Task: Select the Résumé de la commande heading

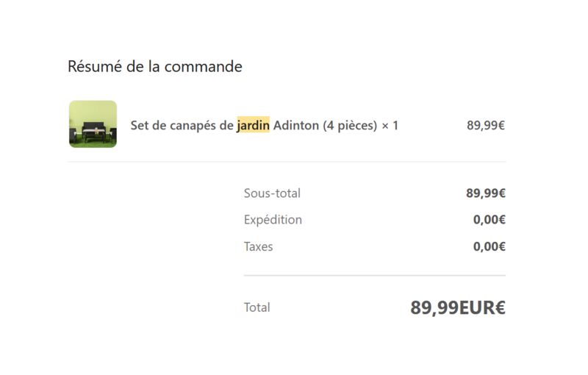Action: pyautogui.click(x=155, y=66)
